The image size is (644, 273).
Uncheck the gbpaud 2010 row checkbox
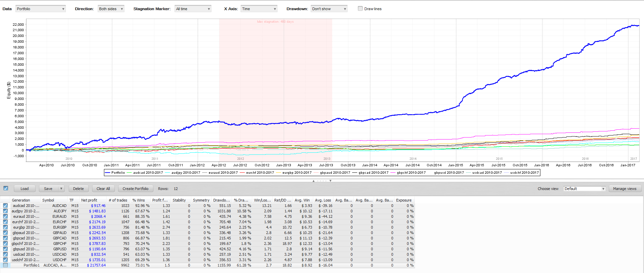(5, 233)
